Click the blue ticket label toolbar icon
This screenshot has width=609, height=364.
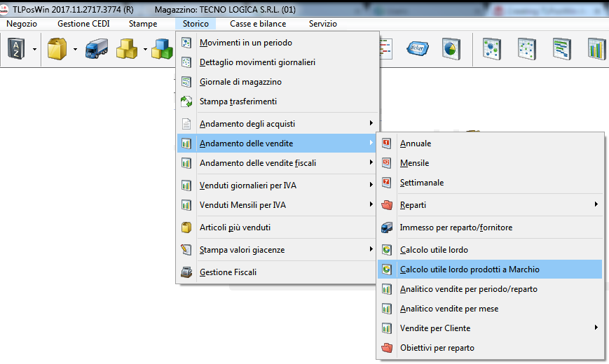pyautogui.click(x=417, y=49)
